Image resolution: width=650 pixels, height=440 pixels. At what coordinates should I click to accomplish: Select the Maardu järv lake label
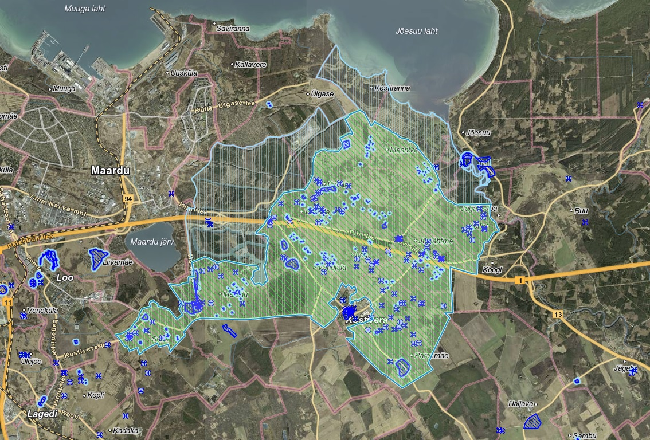click(x=154, y=241)
